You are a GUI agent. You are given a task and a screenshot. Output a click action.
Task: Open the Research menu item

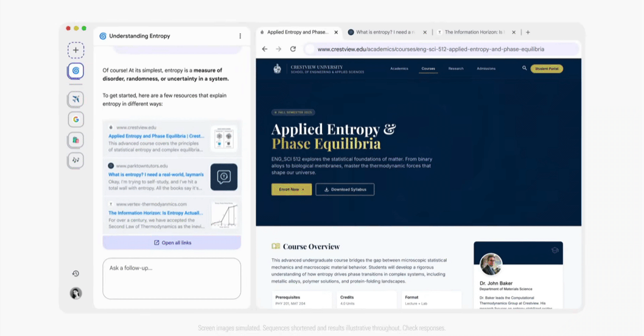coord(456,69)
